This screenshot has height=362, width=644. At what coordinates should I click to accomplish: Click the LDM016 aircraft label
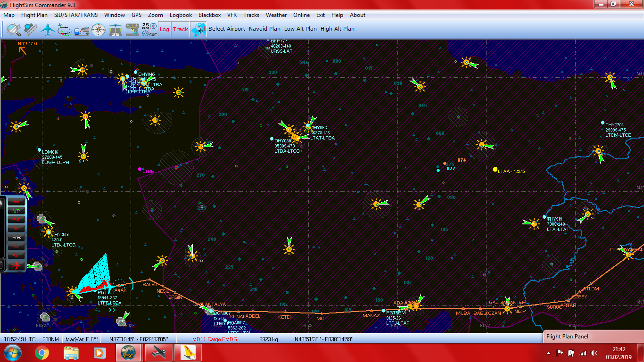pos(50,152)
